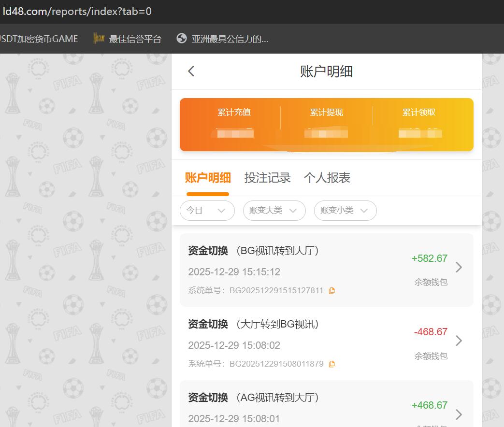The image size is (504, 427).
Task: Click the browser address bar showing ld48.com/reports/index
Action: [77, 12]
